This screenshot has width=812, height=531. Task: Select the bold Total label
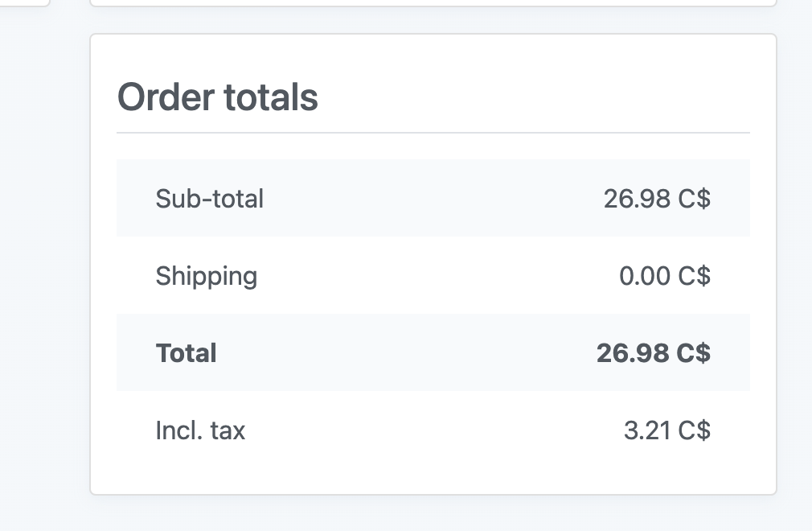coord(186,352)
